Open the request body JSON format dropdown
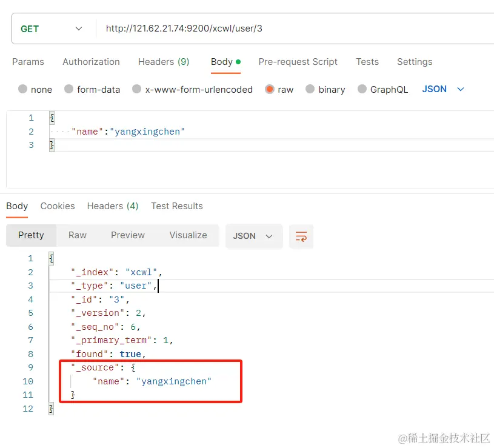Screen dimensions: 494x448 tap(443, 89)
